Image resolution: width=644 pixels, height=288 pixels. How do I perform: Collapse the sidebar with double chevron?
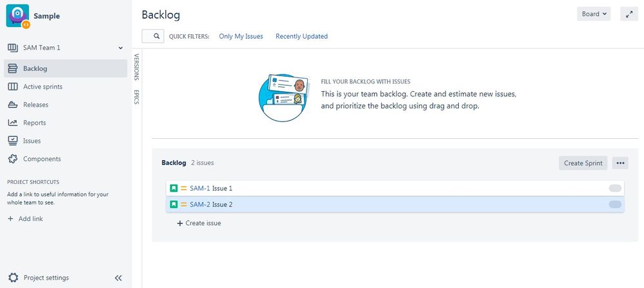click(x=118, y=278)
